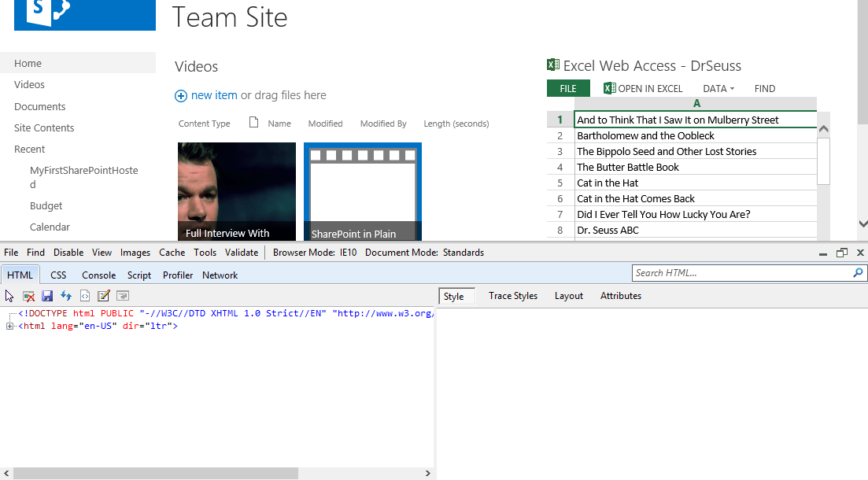This screenshot has height=480, width=868.
Task: Click the edit pencil icon in the HTML toolbar
Action: point(104,296)
